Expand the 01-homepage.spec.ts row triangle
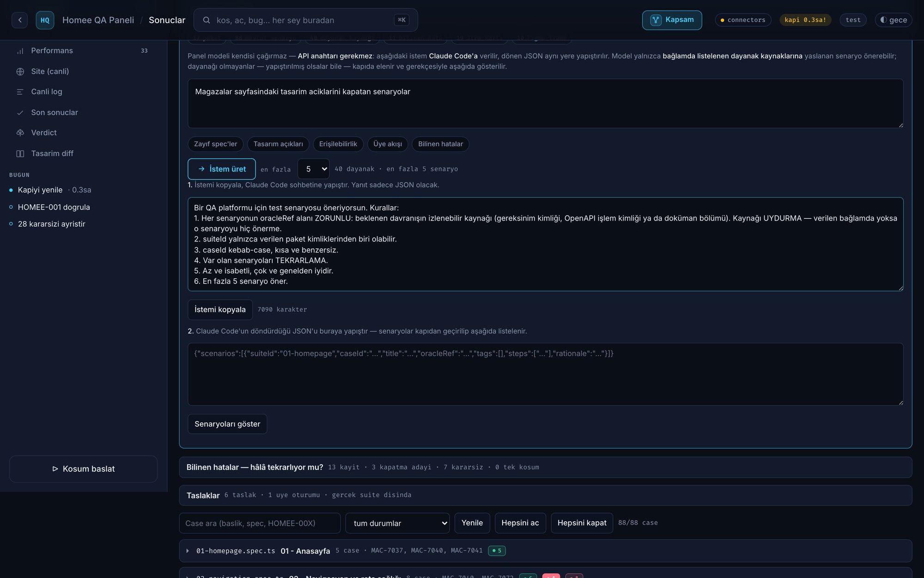 point(188,551)
